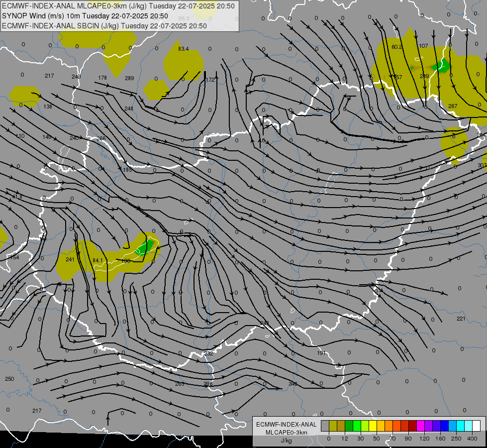Pick the dark green legend color swatch

tap(349, 426)
